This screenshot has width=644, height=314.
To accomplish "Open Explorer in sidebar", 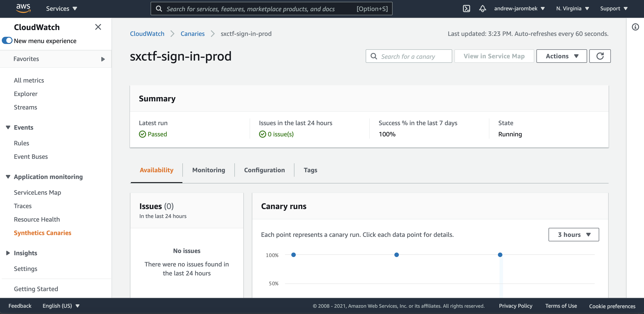I will pos(26,94).
